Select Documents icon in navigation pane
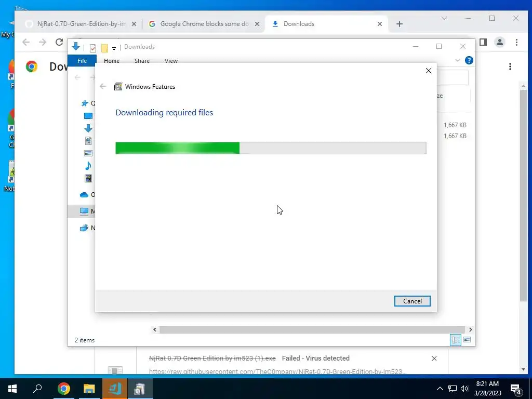The width and height of the screenshot is (532, 399). pyautogui.click(x=88, y=141)
